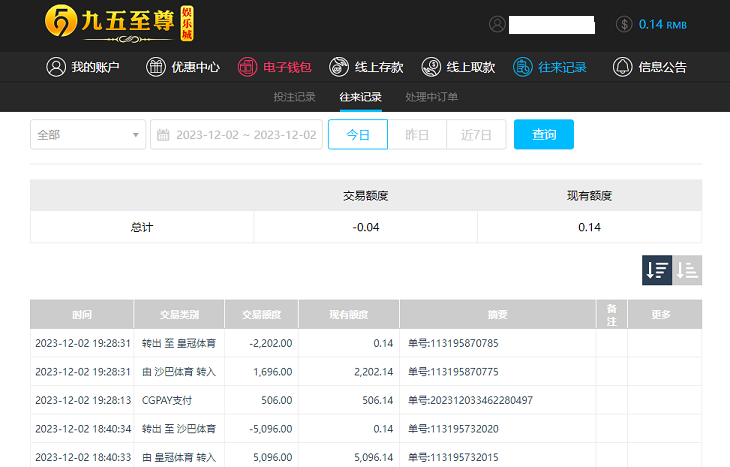
Task: Select the 今日 date filter
Action: 358,134
